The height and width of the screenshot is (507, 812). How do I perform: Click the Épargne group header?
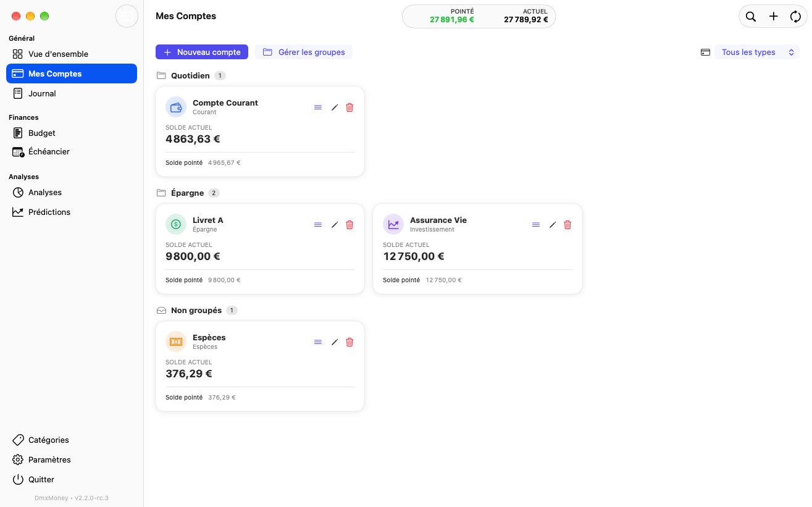188,193
